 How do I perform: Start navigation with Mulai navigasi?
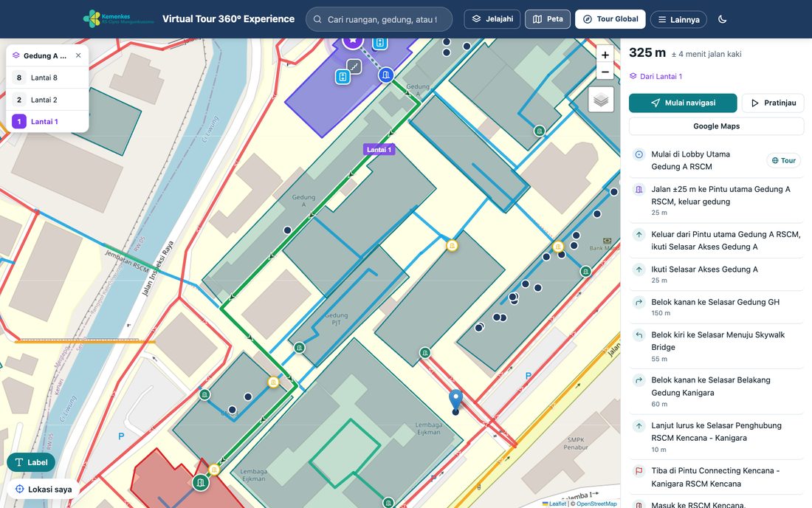(683, 103)
